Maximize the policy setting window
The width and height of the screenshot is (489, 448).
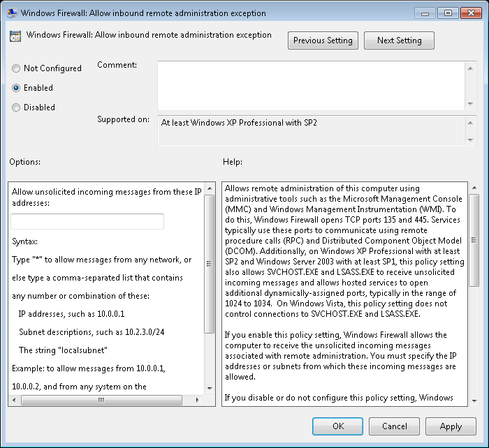[448, 13]
